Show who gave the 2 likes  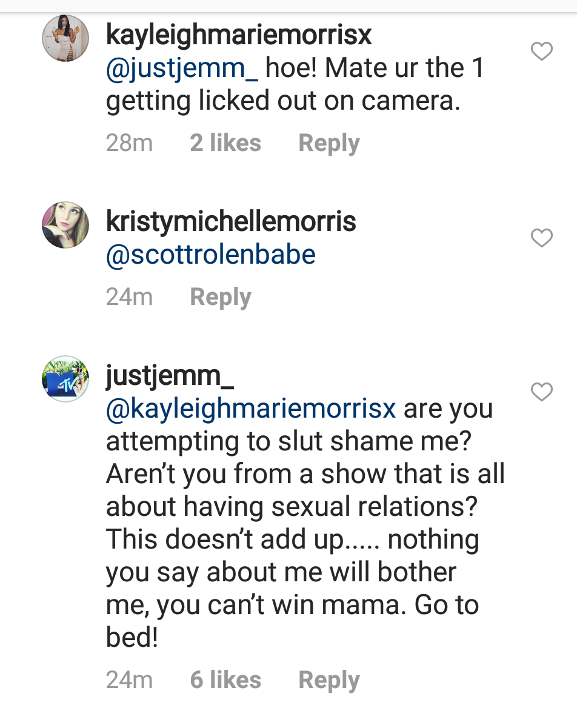pyautogui.click(x=225, y=143)
